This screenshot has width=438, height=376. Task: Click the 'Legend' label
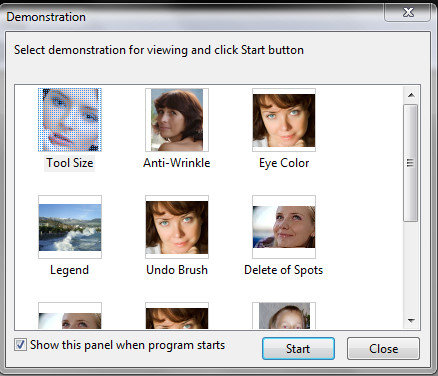tap(69, 270)
